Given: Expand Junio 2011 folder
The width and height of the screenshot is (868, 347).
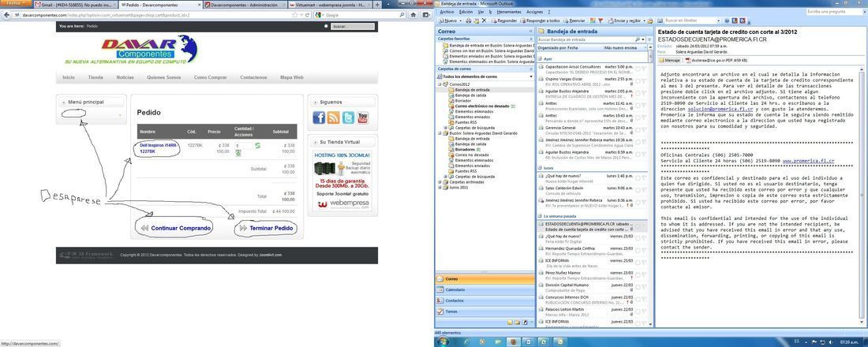Looking at the screenshot, I should [x=440, y=188].
